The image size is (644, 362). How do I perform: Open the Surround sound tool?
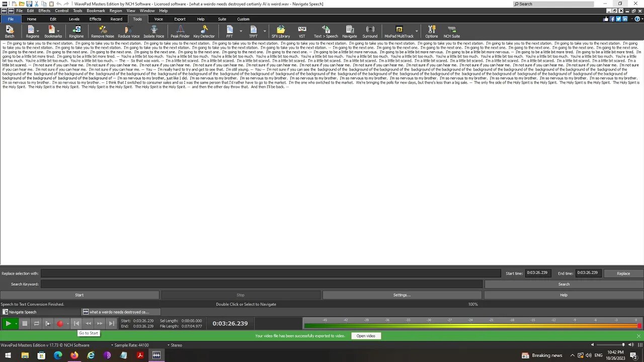[x=370, y=32]
